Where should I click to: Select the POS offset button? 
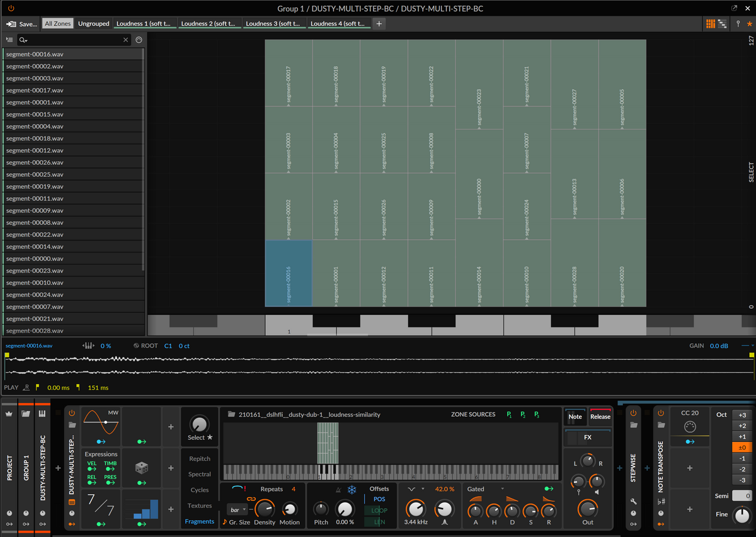click(379, 499)
